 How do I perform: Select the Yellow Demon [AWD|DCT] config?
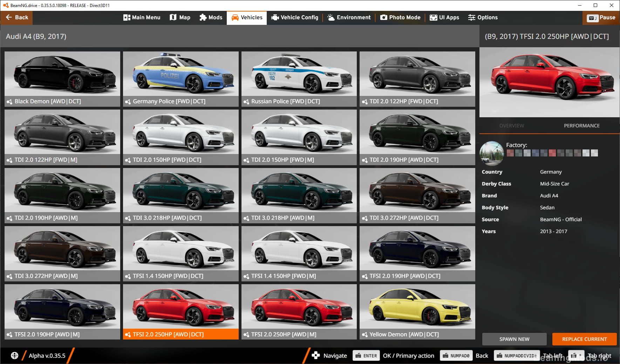tap(417, 312)
